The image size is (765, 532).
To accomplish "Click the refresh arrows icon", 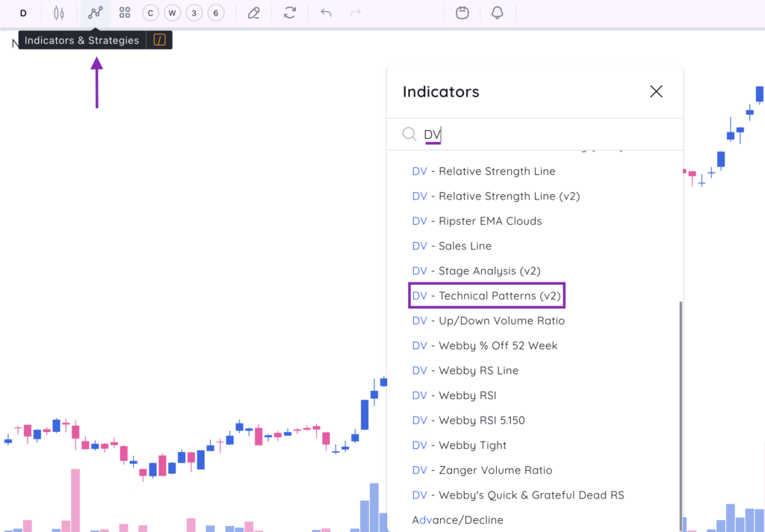I will click(290, 13).
